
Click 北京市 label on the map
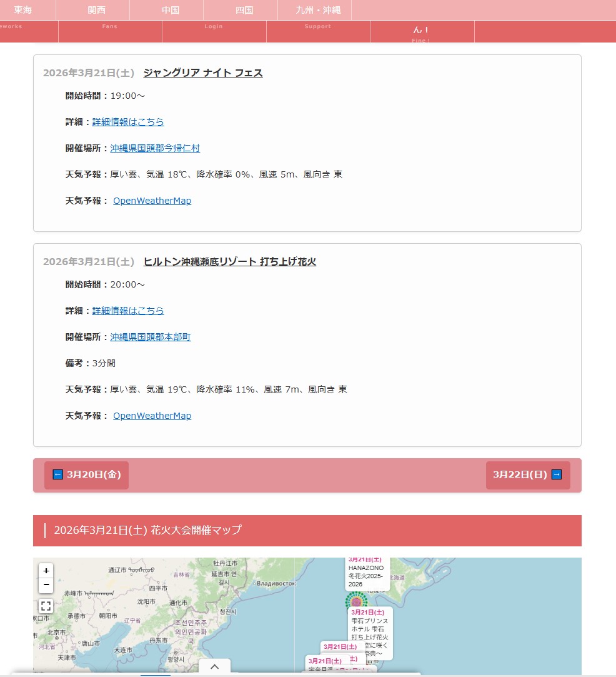coord(56,632)
